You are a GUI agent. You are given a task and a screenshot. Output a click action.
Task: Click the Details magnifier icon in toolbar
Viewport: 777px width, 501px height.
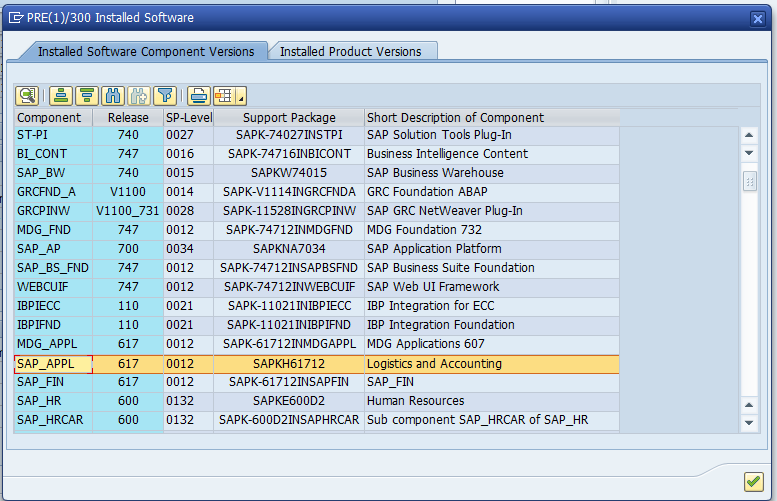(26, 96)
